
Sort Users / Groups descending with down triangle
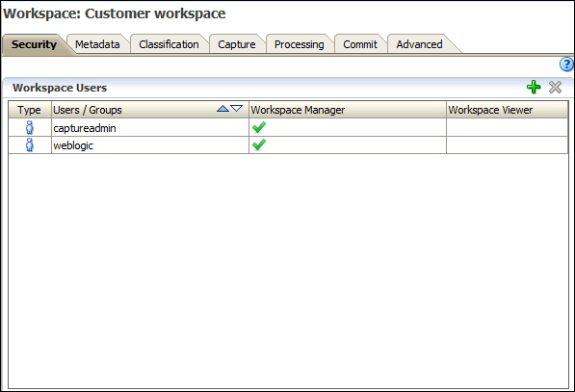click(x=237, y=109)
